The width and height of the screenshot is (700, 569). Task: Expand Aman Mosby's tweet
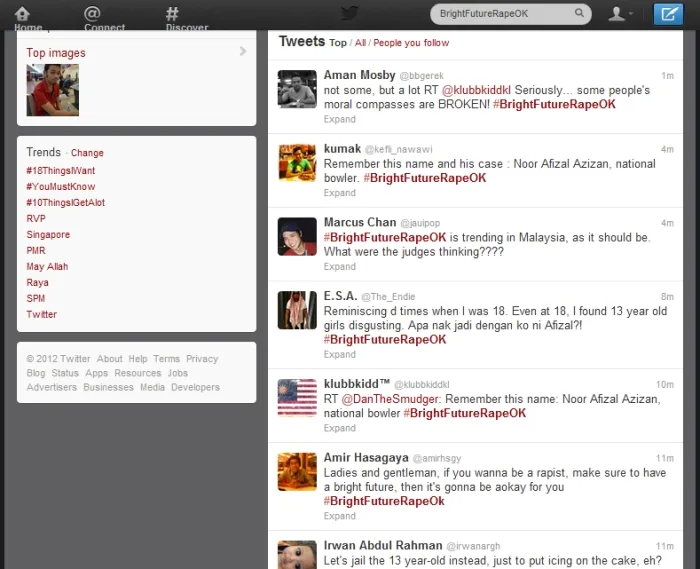(x=340, y=119)
